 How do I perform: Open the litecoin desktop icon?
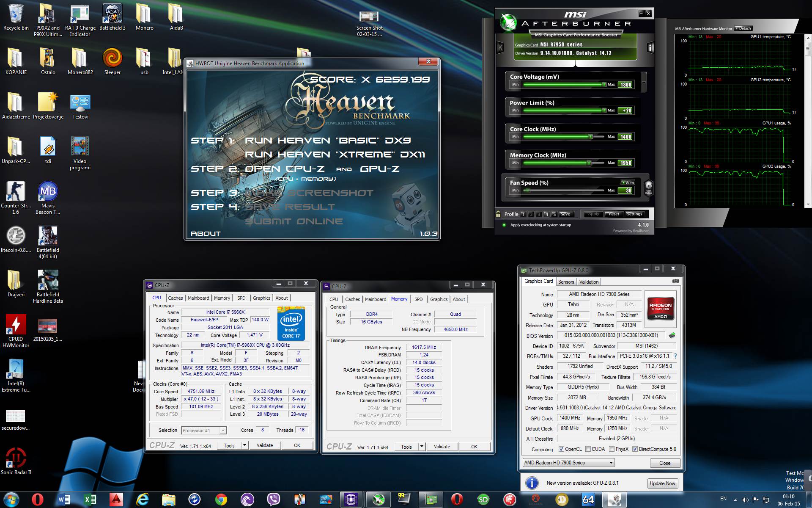[16, 239]
